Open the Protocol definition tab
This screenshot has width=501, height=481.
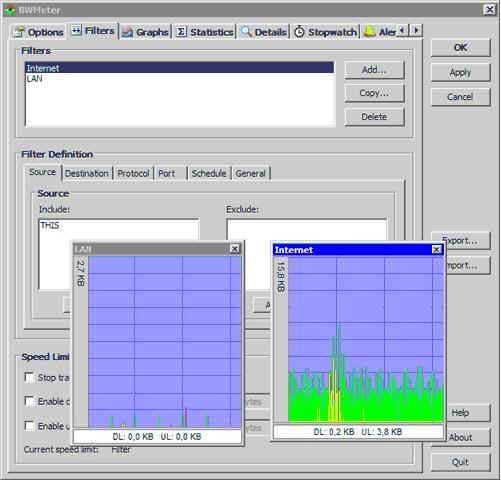[133, 174]
